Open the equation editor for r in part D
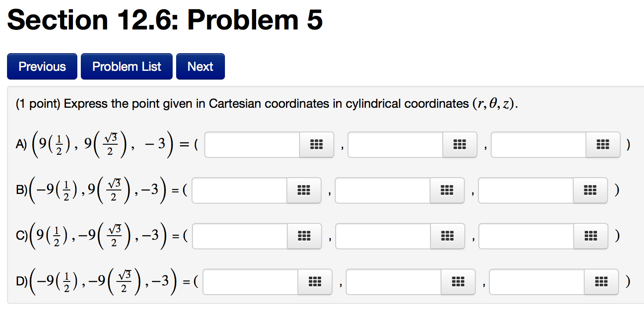Image resolution: width=644 pixels, height=314 pixels. pos(315,282)
